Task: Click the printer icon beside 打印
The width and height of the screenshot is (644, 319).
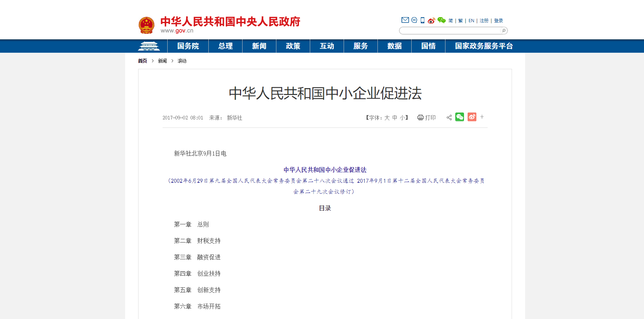Action: pos(420,118)
